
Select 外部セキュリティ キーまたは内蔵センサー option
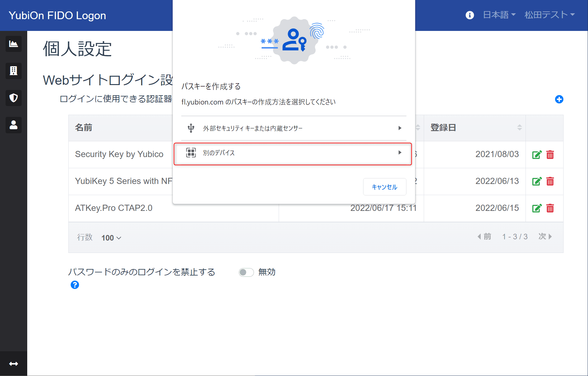[294, 128]
